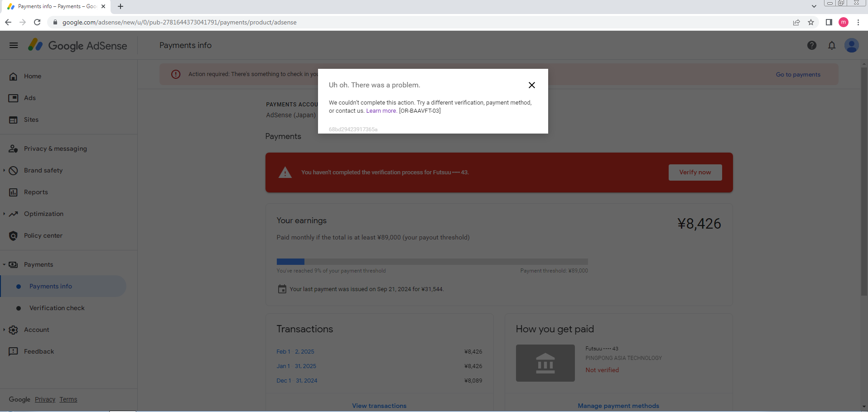Share this page icon in address bar

tap(796, 22)
